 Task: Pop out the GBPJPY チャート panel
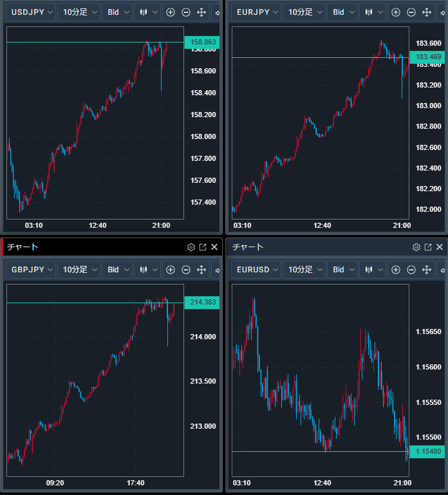203,247
